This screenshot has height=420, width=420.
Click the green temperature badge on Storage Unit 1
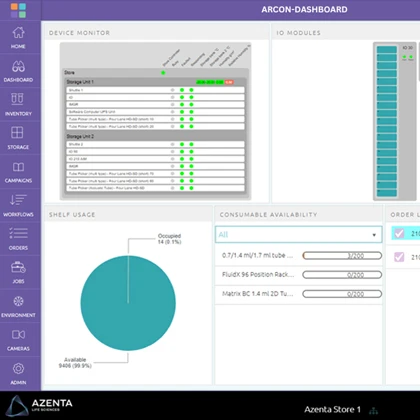coord(210,82)
